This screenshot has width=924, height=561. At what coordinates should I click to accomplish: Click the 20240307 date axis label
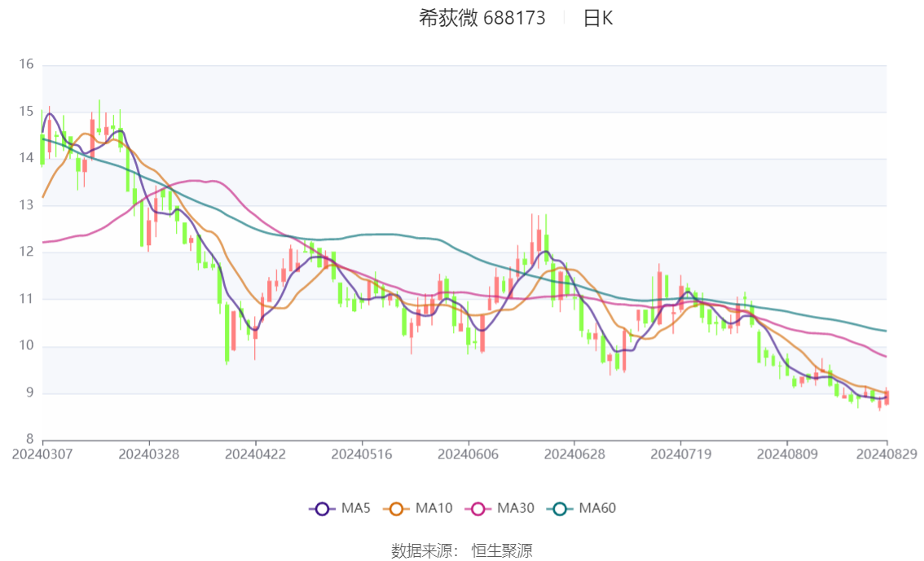click(x=42, y=454)
